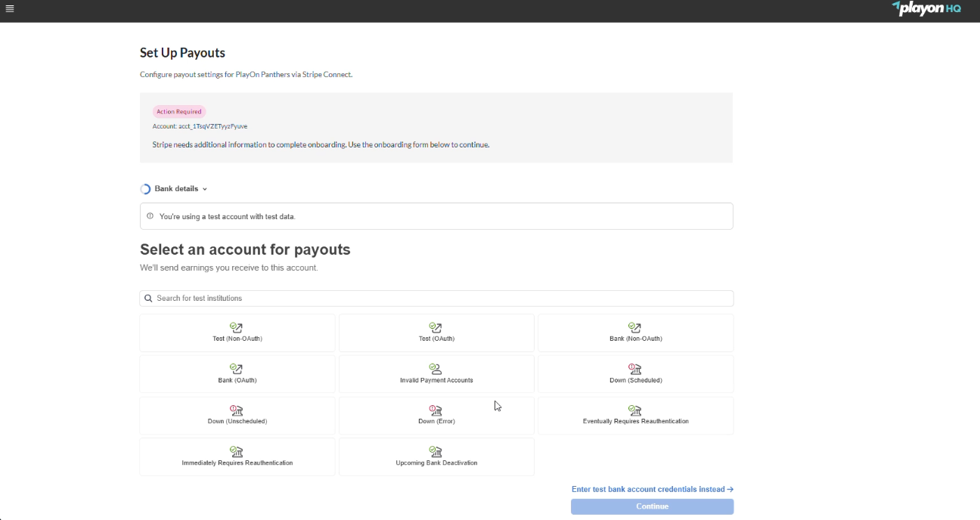Image resolution: width=980 pixels, height=520 pixels.
Task: Click the Down (Unscheduled) label text
Action: (x=237, y=421)
